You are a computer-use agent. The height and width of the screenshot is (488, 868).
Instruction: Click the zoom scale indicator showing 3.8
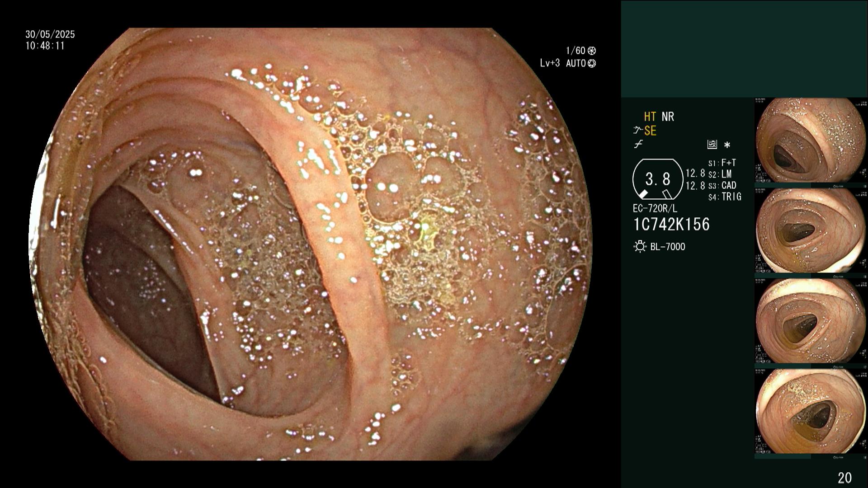click(x=658, y=179)
